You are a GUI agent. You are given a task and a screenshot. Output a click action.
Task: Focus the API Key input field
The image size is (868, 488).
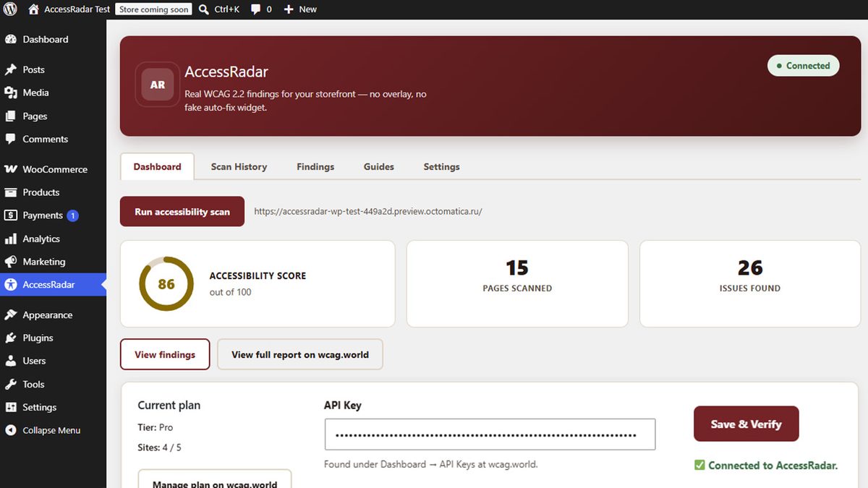pos(490,435)
